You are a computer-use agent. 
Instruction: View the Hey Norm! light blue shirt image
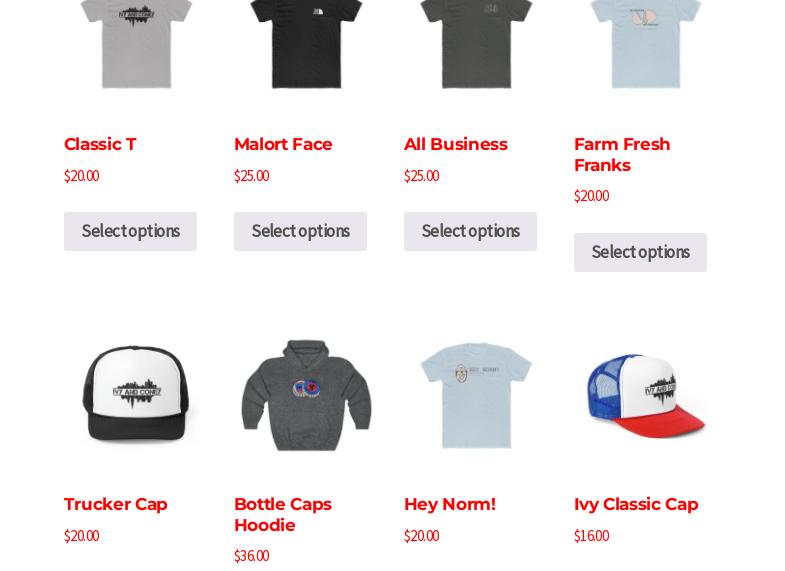tap(475, 394)
